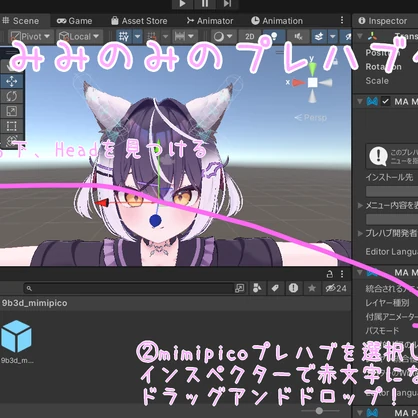Select the Transform tool
The height and width of the screenshot is (418, 418).
point(12,140)
